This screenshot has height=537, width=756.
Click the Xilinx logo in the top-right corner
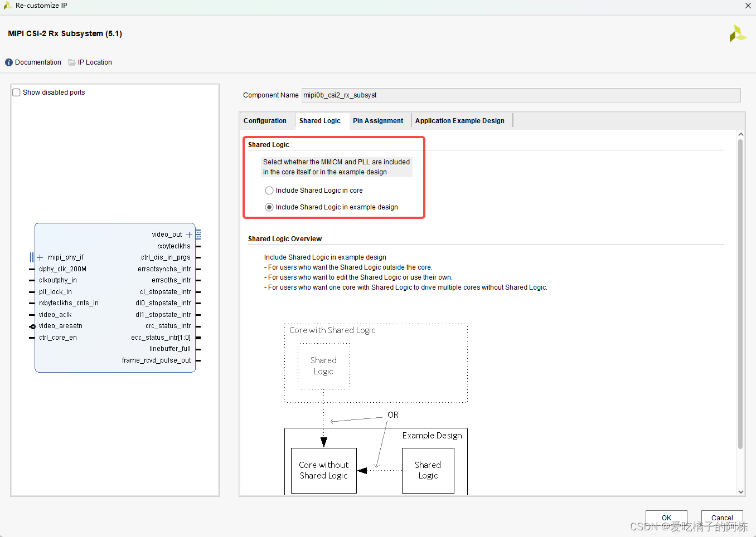coord(737,33)
